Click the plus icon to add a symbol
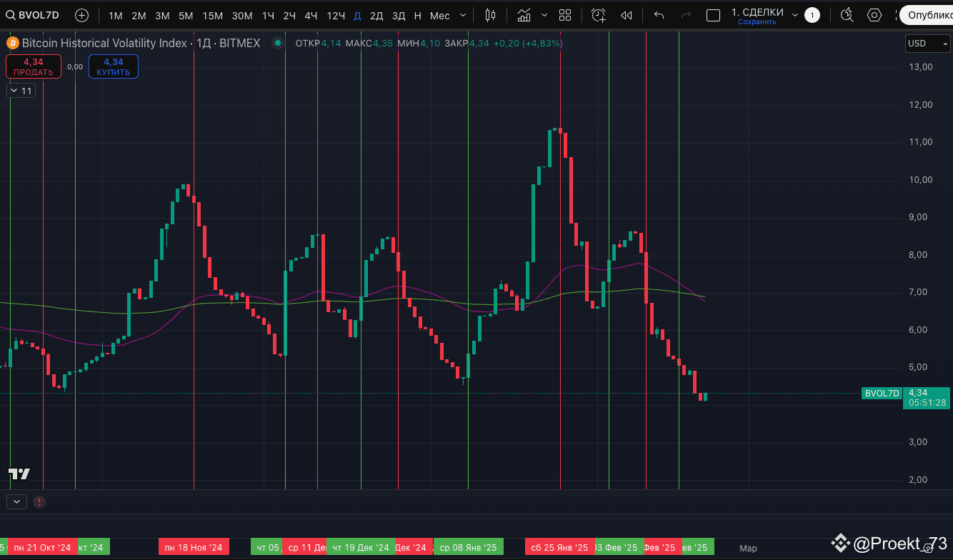This screenshot has height=560, width=953. pos(81,14)
